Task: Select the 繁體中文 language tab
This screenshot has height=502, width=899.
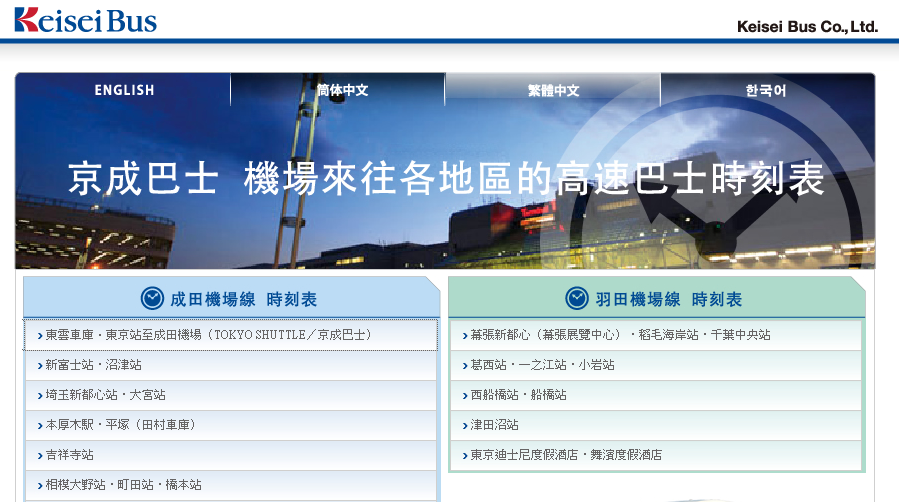Action: (x=553, y=90)
